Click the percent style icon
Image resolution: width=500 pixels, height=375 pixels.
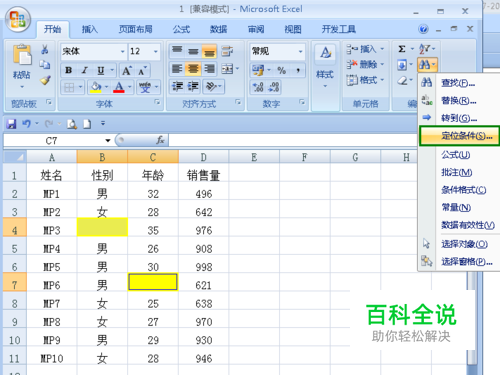coord(281,70)
